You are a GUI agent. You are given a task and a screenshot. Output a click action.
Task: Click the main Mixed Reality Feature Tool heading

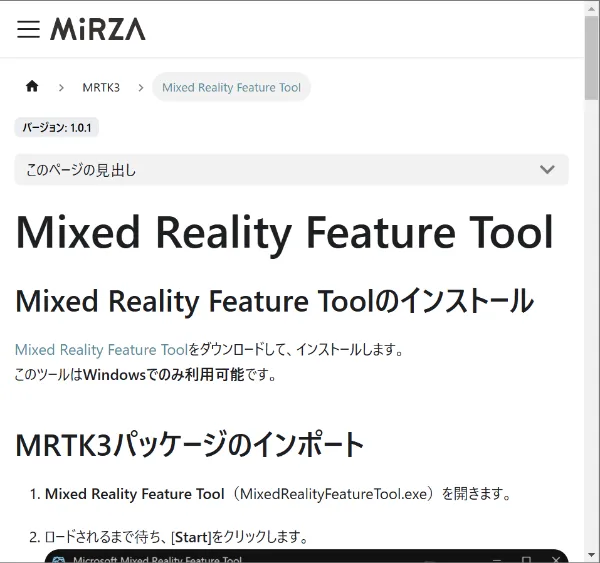[x=284, y=232]
